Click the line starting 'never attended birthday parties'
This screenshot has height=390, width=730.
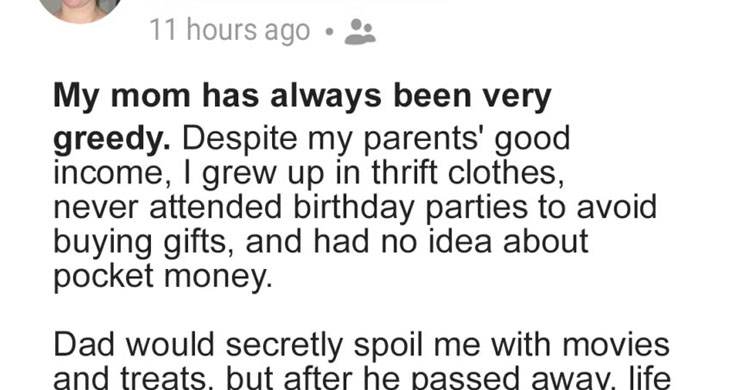pos(355,207)
